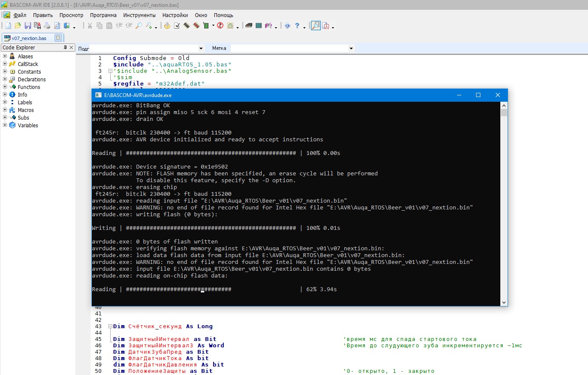The height and width of the screenshot is (375, 588).
Task: Unindent the selected code block
Action: (x=129, y=26)
